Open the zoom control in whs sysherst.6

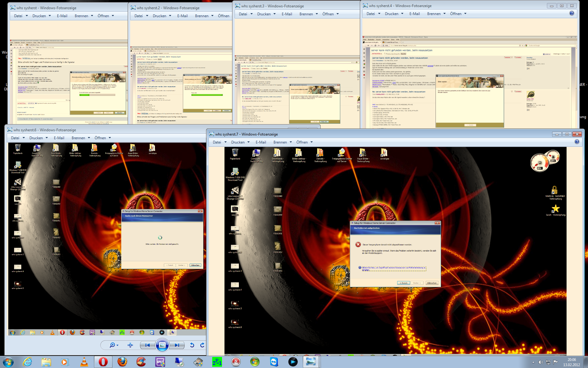pos(114,345)
